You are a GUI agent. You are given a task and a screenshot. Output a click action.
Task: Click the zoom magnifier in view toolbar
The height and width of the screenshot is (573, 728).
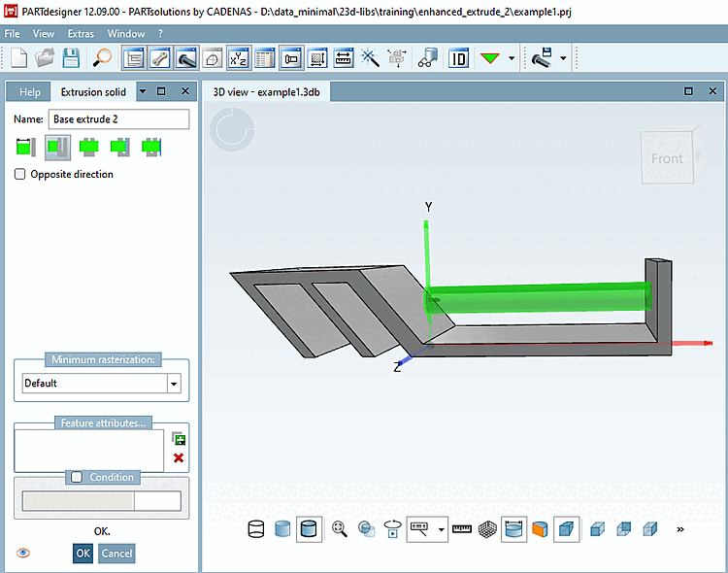[x=340, y=528]
